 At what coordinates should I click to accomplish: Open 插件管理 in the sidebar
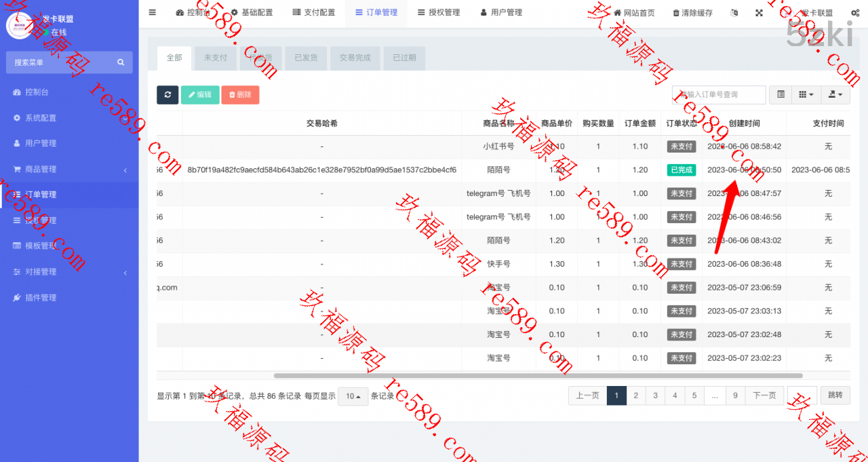coord(41,298)
